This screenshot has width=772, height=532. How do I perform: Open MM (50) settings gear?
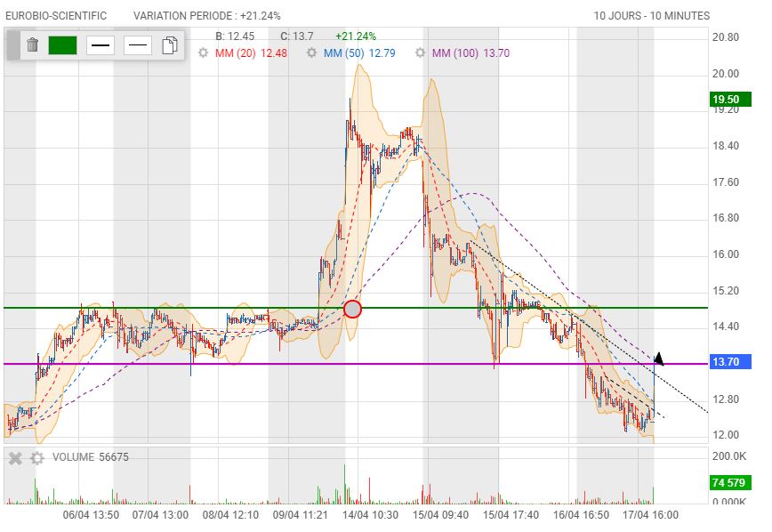coord(311,52)
